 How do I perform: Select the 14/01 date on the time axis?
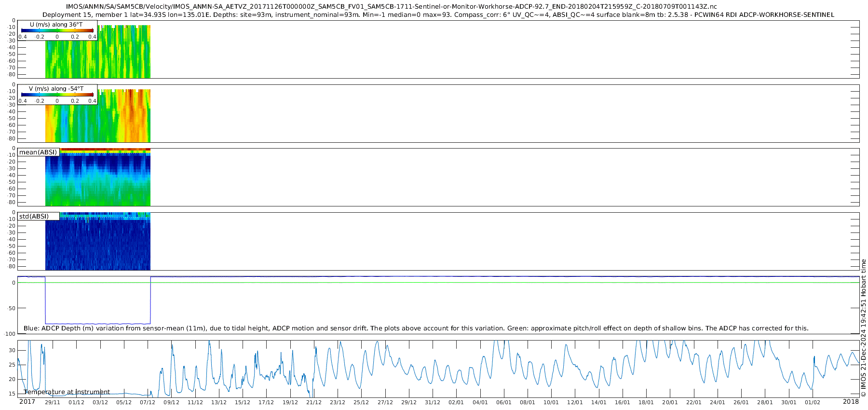tap(598, 402)
